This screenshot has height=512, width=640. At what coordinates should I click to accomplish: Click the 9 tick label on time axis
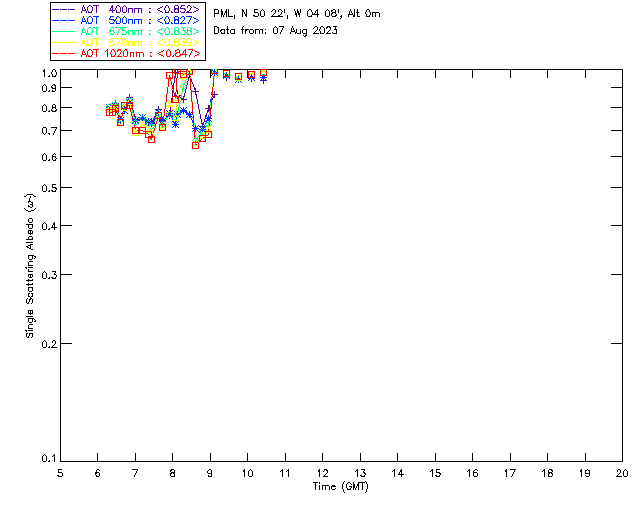pos(210,473)
